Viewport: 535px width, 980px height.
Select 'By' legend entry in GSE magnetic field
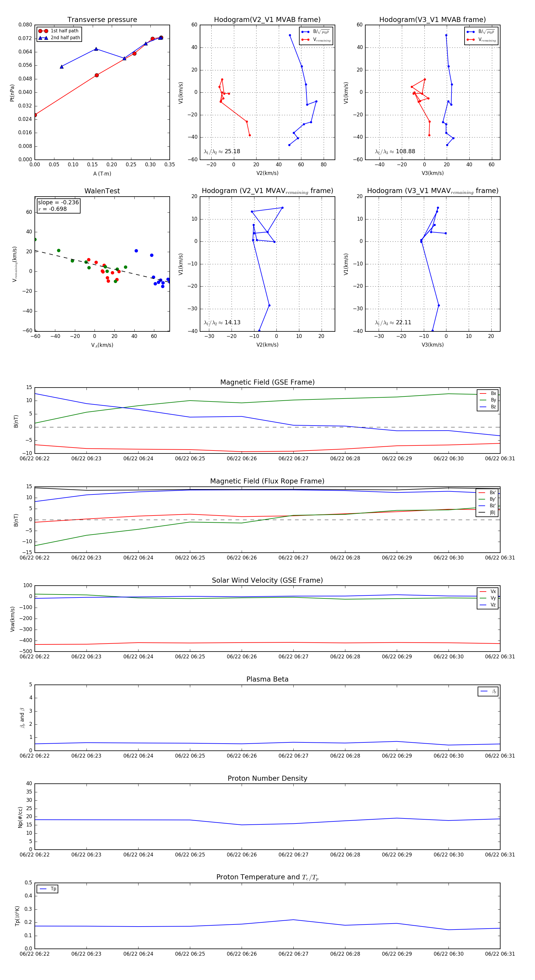coord(488,400)
